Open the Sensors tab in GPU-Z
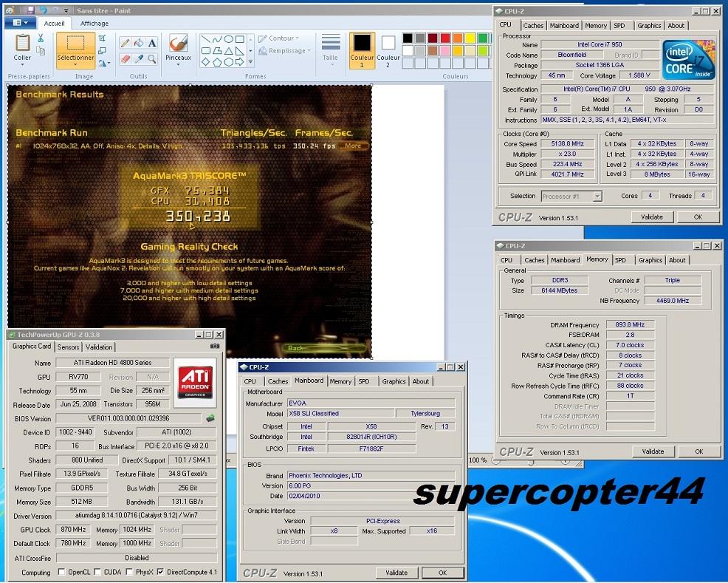The height and width of the screenshot is (583, 728). point(68,347)
